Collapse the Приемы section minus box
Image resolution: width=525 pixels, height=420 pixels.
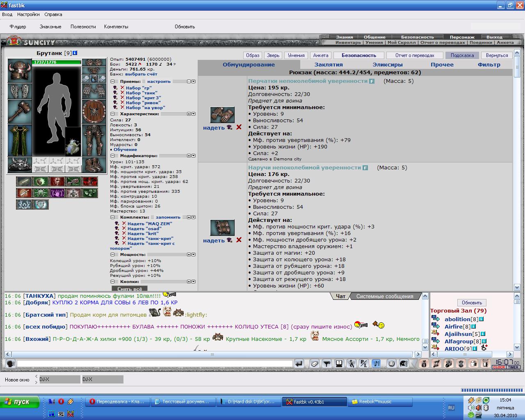(112, 81)
